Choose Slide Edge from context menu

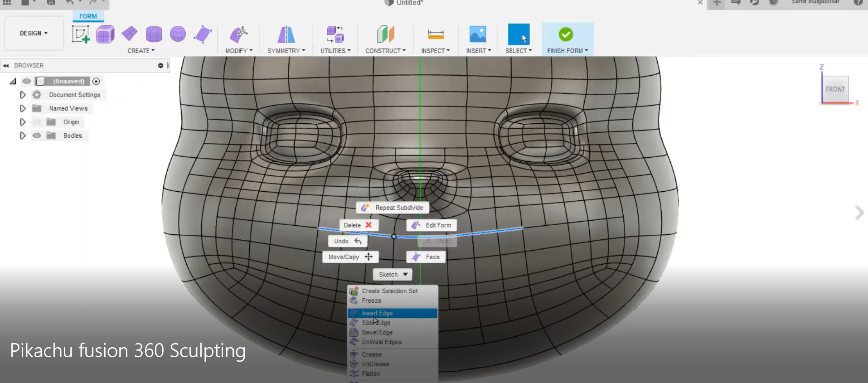(x=392, y=323)
